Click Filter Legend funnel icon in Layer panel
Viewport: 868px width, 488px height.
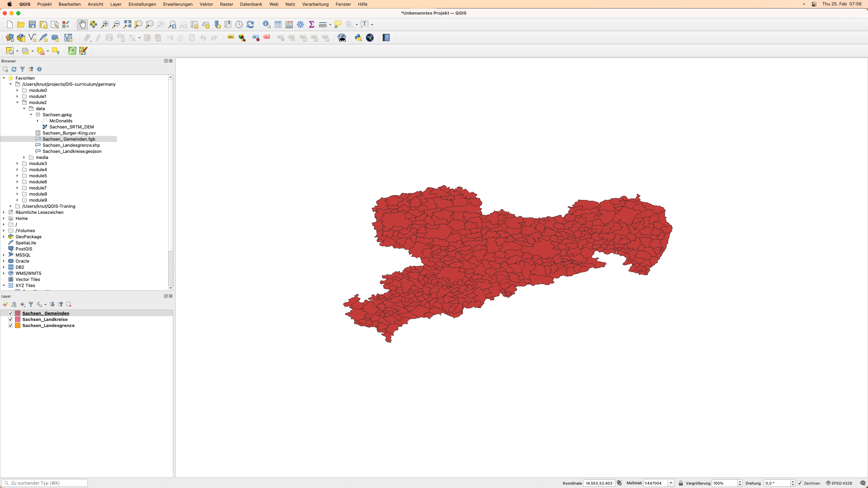click(x=31, y=304)
